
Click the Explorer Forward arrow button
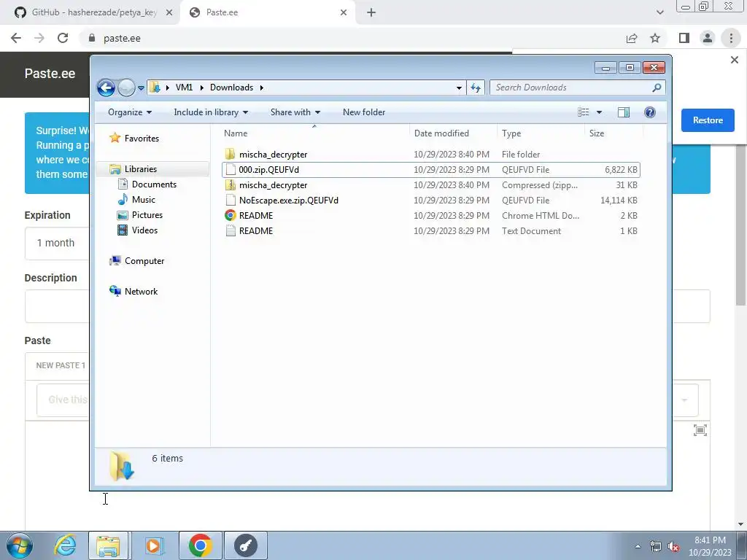pyautogui.click(x=126, y=87)
